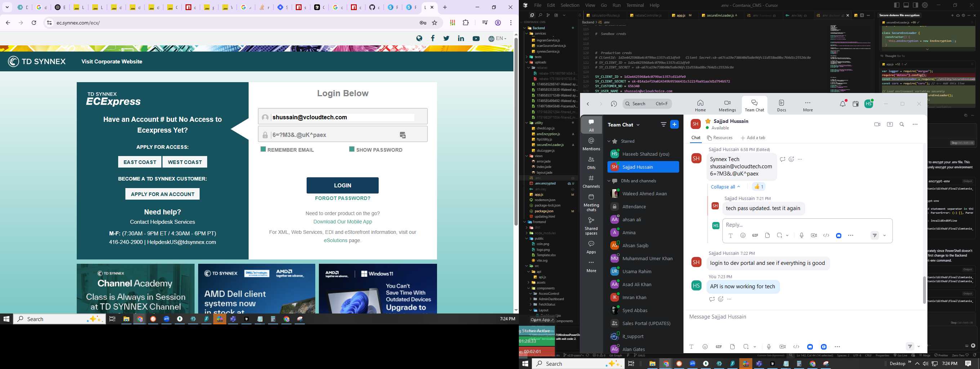
Task: Collapse the DMs and channels section
Action: pos(609,181)
